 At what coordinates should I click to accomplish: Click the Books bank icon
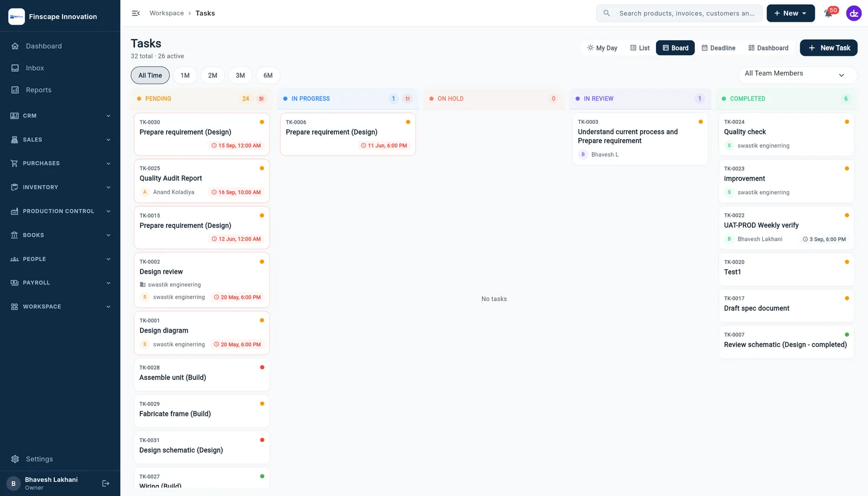tap(15, 235)
